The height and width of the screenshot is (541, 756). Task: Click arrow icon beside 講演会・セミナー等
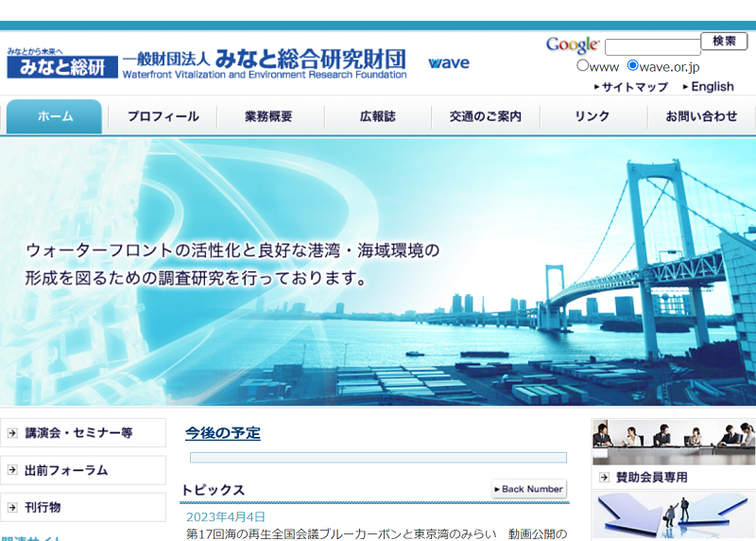(12, 433)
